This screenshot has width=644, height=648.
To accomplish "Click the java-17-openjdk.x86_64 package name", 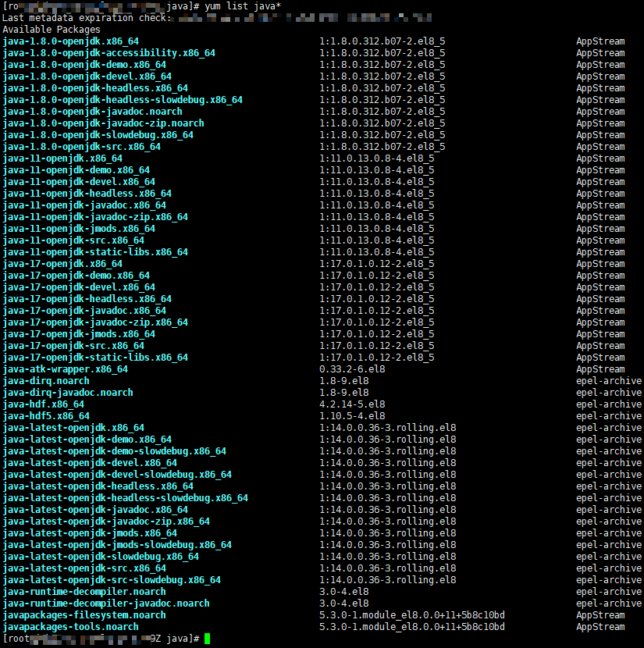I will (x=62, y=264).
